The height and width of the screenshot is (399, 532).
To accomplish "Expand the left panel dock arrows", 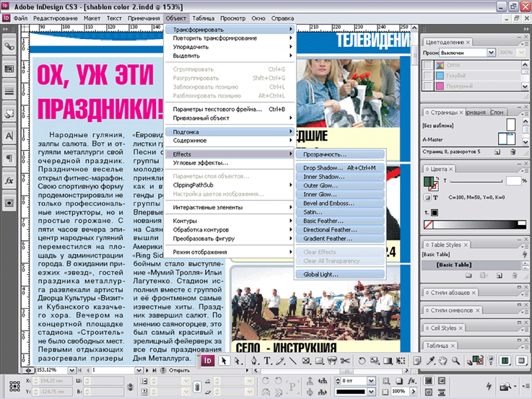I will click(x=6, y=29).
